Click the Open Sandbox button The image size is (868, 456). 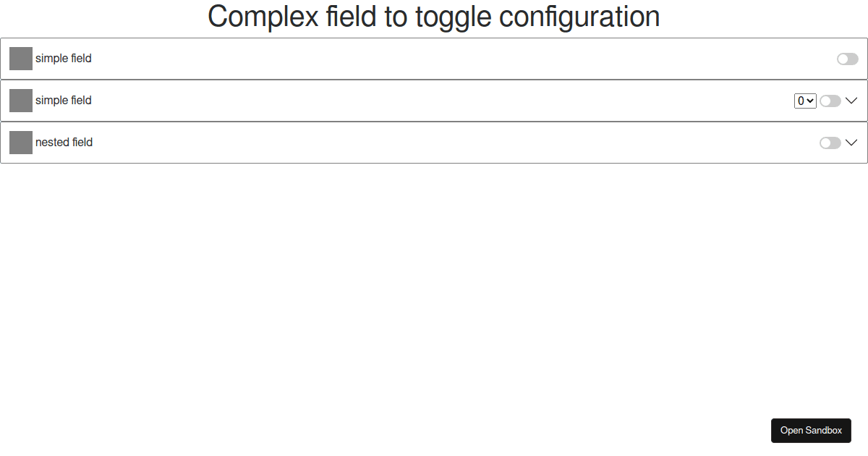click(x=811, y=430)
